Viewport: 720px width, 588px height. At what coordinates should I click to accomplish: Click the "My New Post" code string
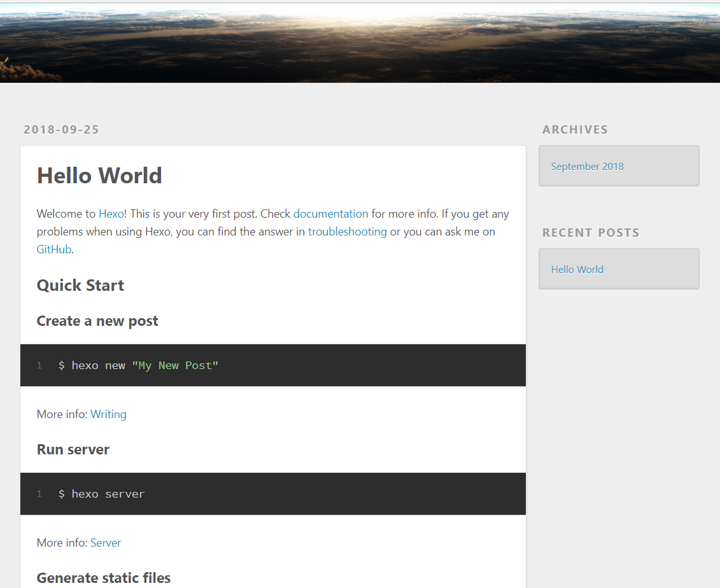(x=175, y=365)
